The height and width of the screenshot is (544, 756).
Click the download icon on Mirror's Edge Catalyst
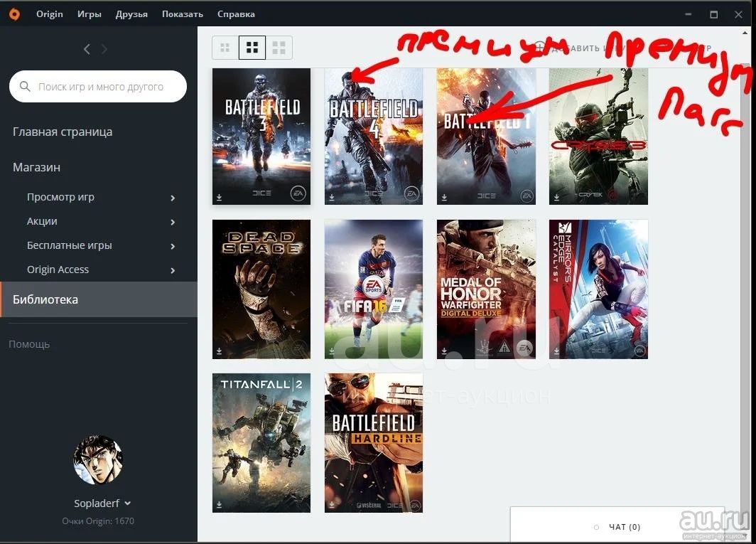pos(556,351)
